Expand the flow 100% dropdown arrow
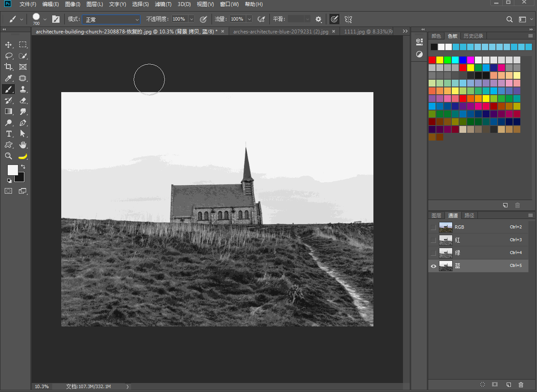The image size is (537, 392). pos(249,19)
